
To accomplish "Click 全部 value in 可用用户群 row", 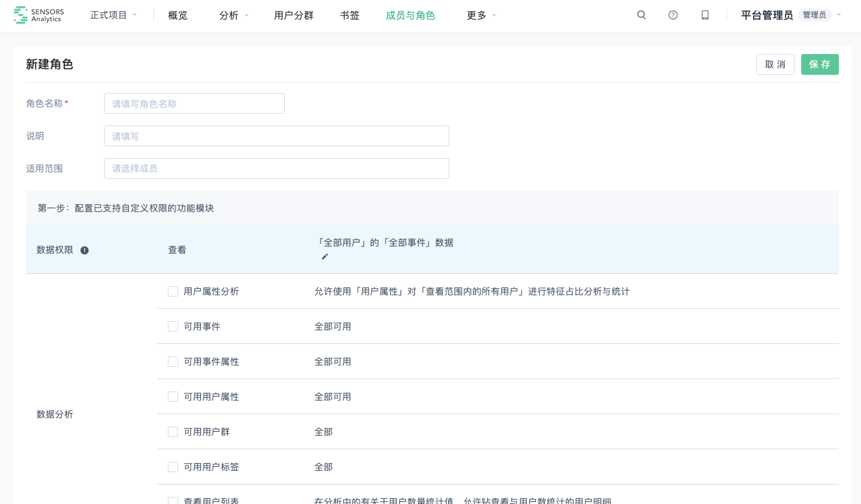I will [323, 432].
